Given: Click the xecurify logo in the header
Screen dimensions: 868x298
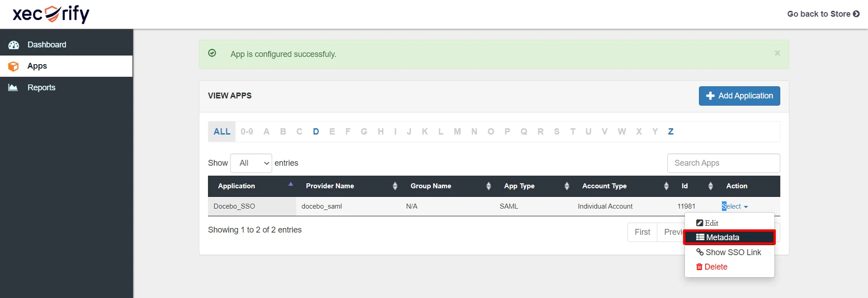Looking at the screenshot, I should coord(50,14).
